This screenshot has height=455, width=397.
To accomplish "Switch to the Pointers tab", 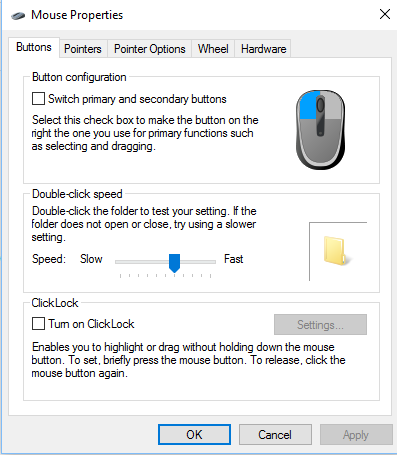I will click(83, 49).
